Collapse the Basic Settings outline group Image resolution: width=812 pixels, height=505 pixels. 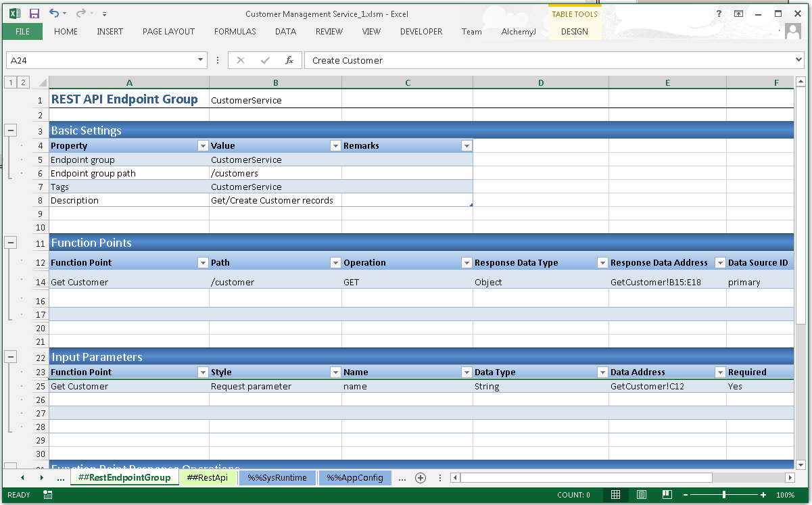11,130
